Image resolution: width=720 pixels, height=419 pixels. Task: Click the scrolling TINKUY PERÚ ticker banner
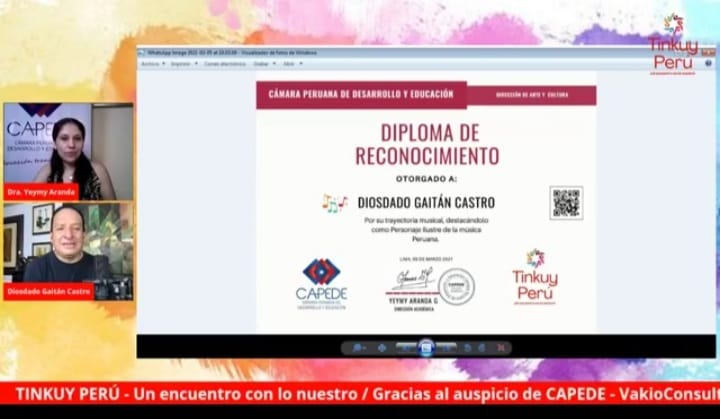pyautogui.click(x=360, y=393)
